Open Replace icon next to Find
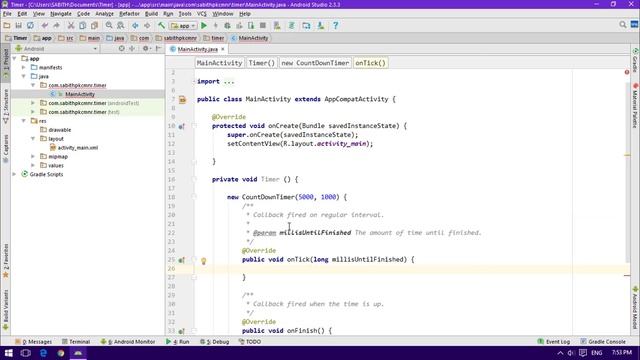 pos(121,25)
